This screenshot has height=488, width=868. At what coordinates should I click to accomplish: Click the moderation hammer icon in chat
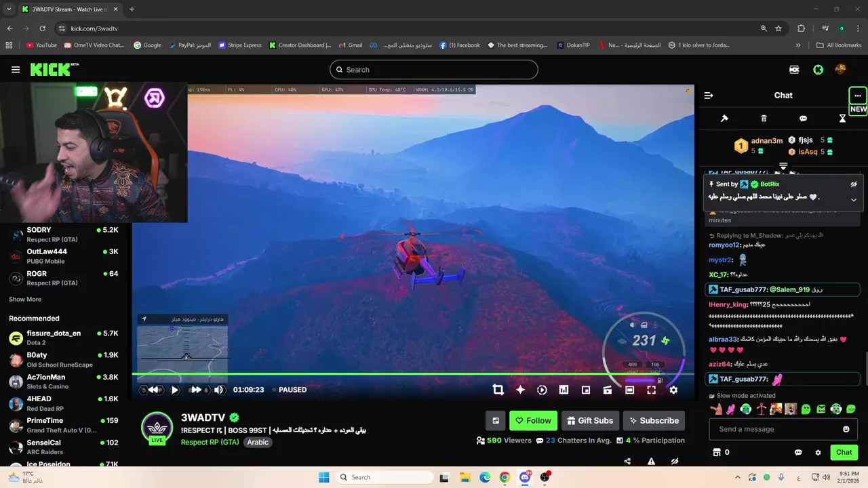(x=724, y=119)
